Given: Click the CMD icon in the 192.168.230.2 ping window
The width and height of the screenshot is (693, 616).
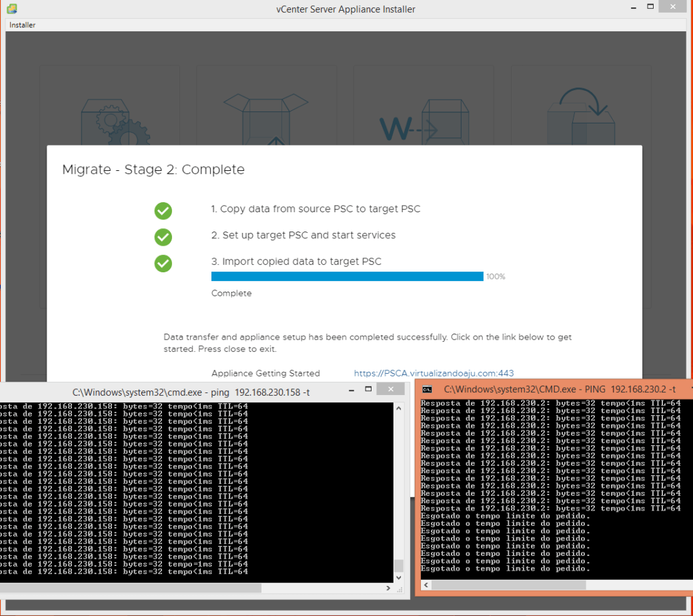Looking at the screenshot, I should (x=428, y=388).
